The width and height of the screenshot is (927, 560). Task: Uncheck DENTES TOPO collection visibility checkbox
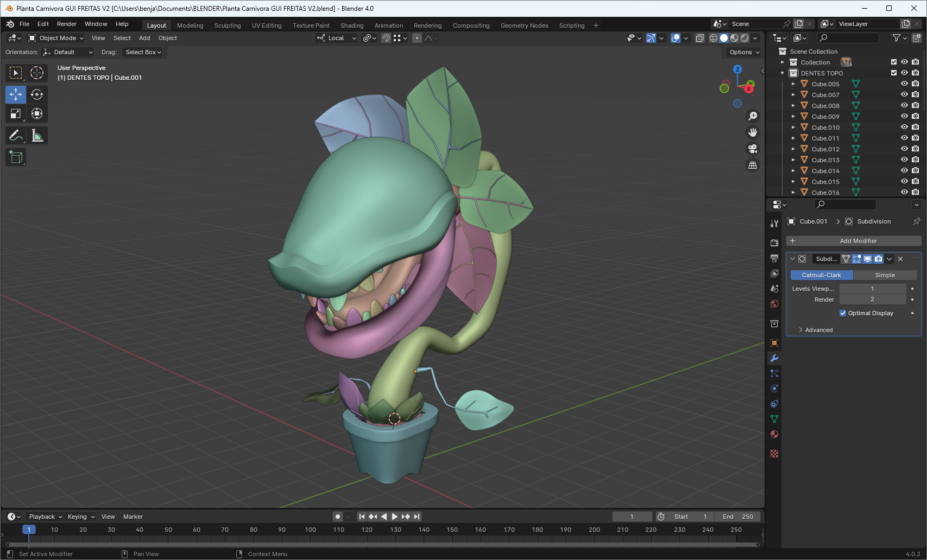(894, 73)
